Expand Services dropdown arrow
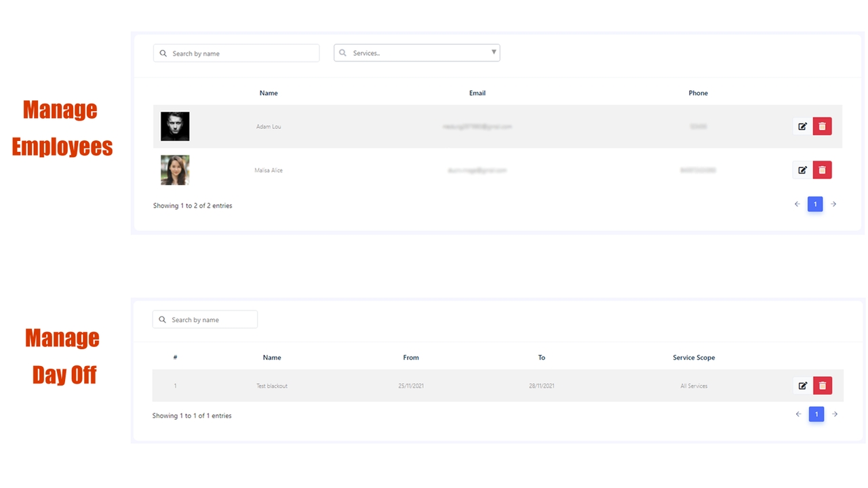Viewport: 868px width, 488px height. pyautogui.click(x=494, y=52)
